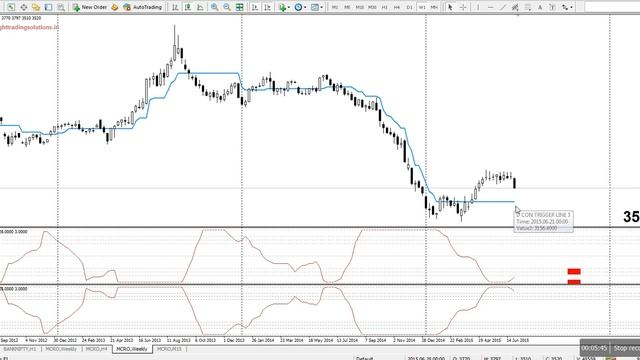Select the Text (A) drawing tool
Screen dimensions: 640x360
(x=540, y=7)
